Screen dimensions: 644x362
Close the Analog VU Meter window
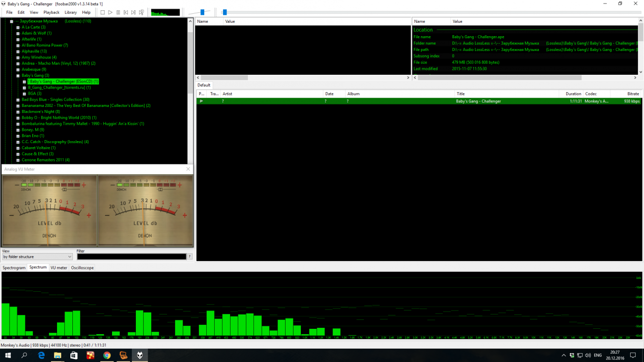click(188, 169)
